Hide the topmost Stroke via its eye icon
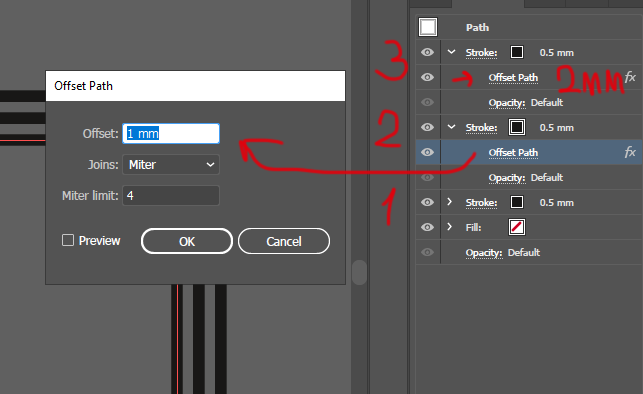643x394 pixels. point(427,52)
